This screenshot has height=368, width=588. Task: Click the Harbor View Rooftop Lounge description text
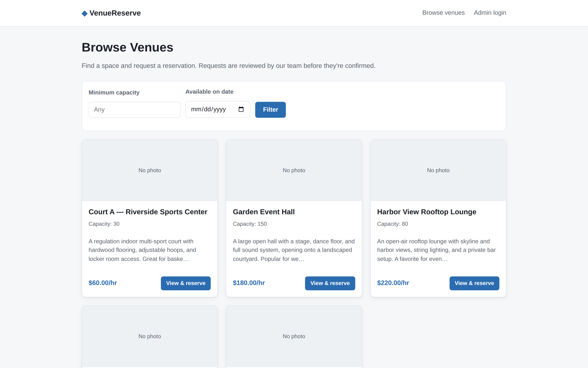[436, 250]
